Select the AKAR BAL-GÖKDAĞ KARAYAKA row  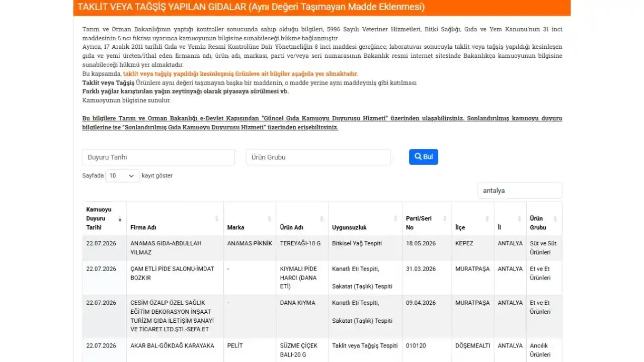pos(322,350)
